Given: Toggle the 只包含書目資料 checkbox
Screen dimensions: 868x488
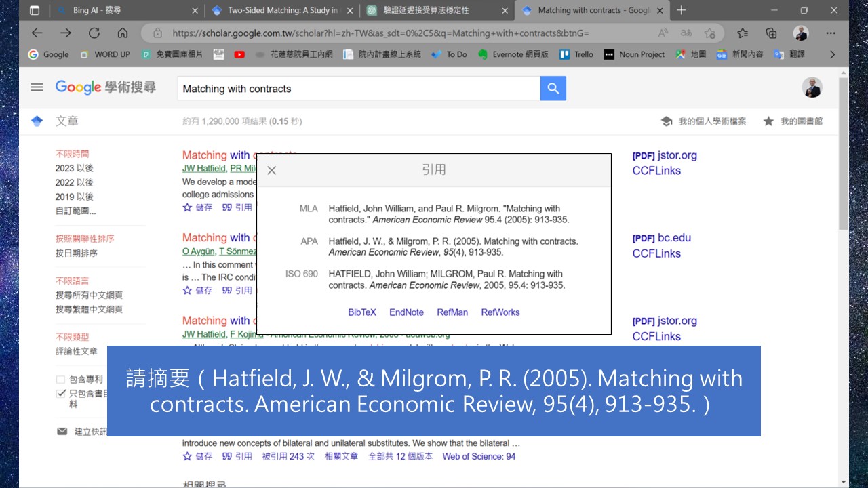Looking at the screenshot, I should (x=61, y=394).
